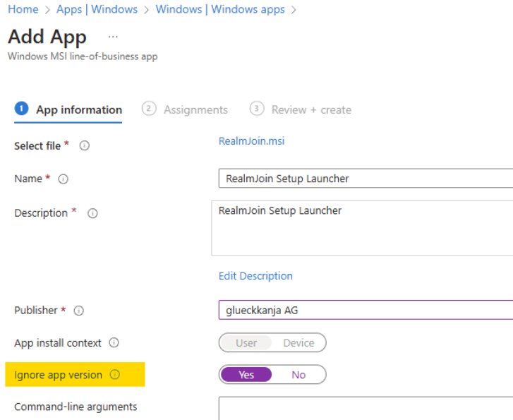Screen dimensions: 513x420
Task: Go to the Review + create tab
Action: click(x=310, y=110)
